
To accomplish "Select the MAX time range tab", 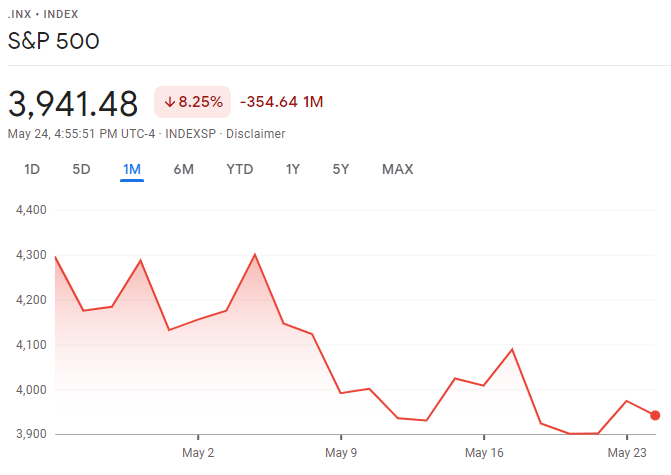I will click(398, 169).
